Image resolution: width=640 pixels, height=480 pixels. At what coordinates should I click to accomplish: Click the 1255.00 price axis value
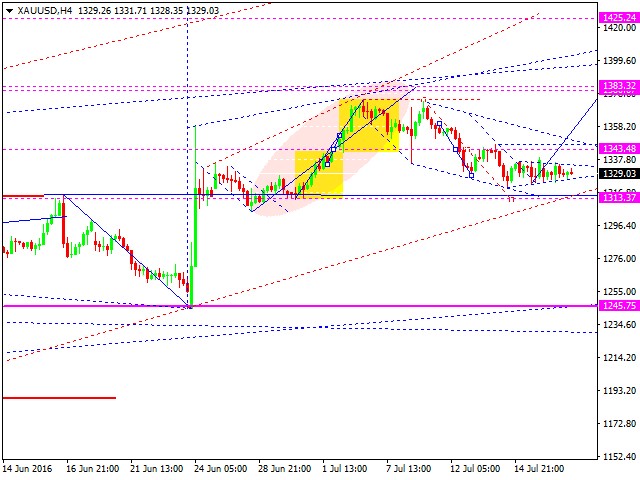click(619, 292)
